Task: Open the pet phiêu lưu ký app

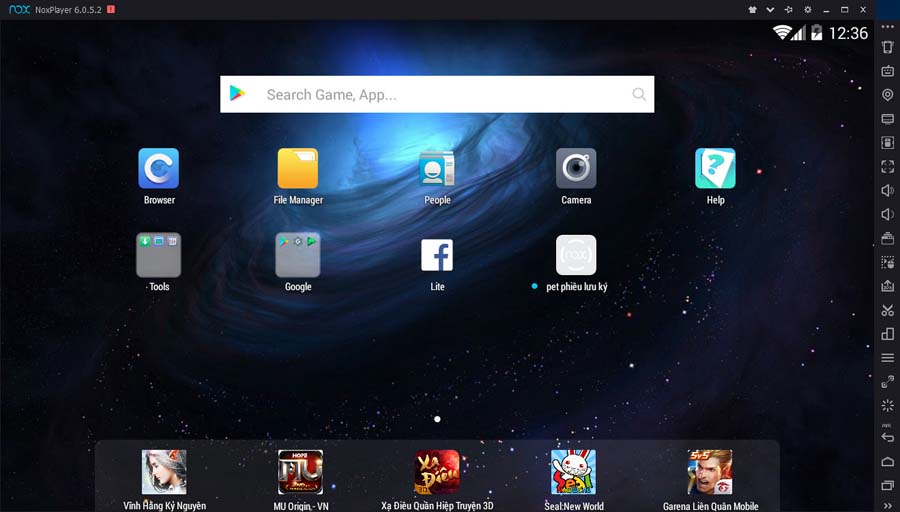Action: (576, 255)
